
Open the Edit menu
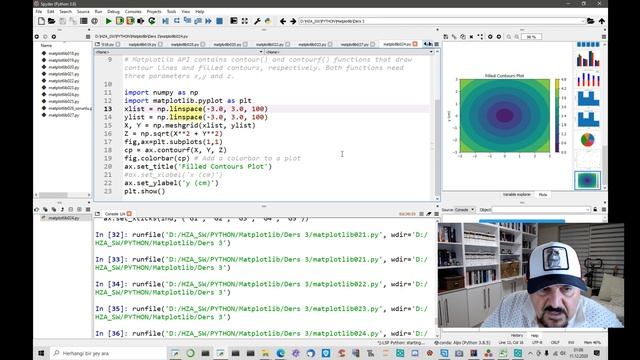click(51, 11)
